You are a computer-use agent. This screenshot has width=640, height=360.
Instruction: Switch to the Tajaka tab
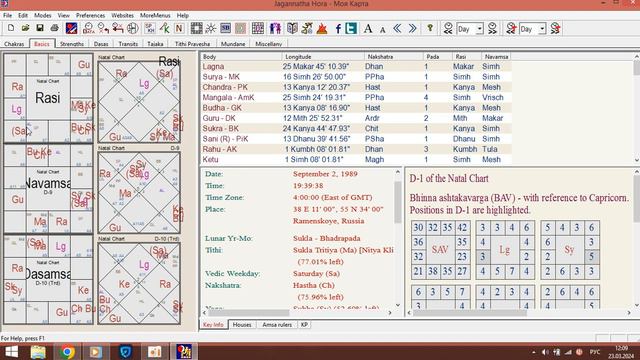(x=155, y=44)
